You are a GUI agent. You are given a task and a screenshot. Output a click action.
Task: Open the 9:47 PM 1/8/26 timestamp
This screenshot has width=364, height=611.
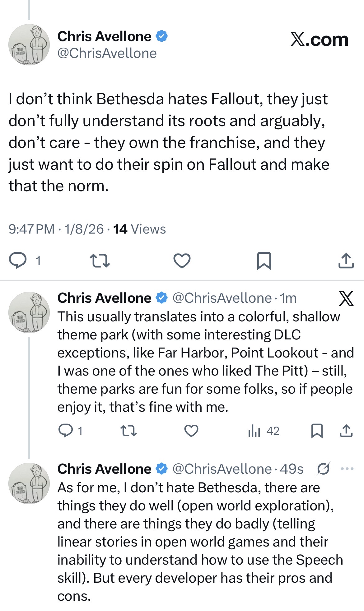[56, 229]
